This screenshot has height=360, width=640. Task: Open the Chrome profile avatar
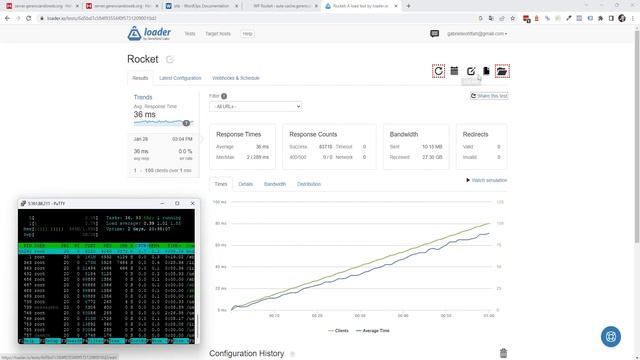point(622,18)
